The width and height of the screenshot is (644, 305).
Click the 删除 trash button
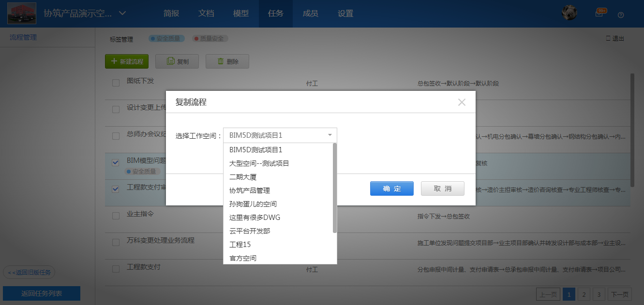click(x=227, y=61)
